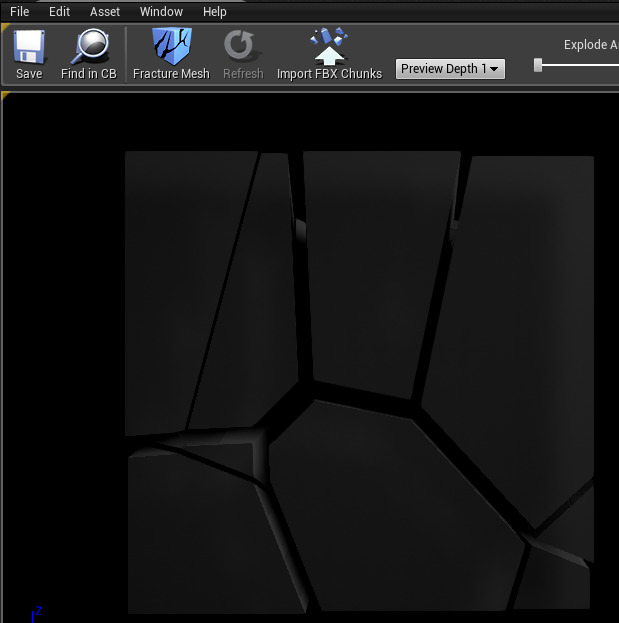
Task: Click Find in CB magnifier icon
Action: 89,46
